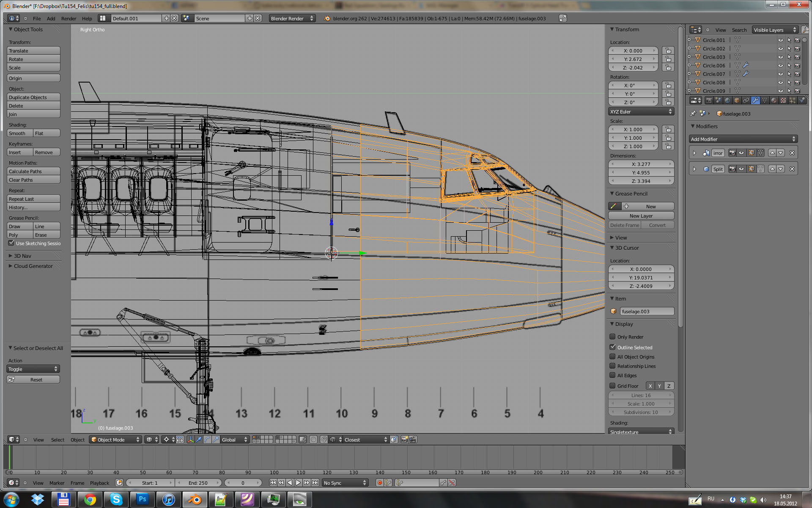Click the New Layer grease pencil button

pos(641,216)
